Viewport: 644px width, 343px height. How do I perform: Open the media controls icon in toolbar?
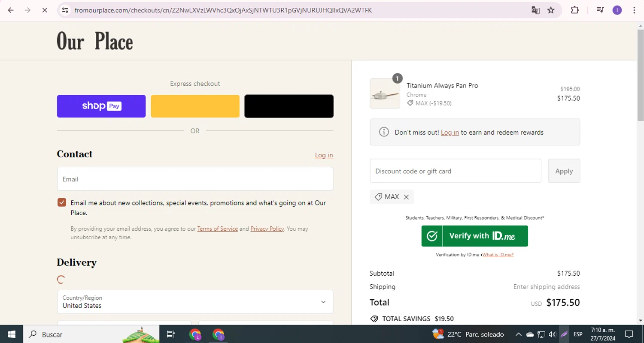(x=600, y=10)
